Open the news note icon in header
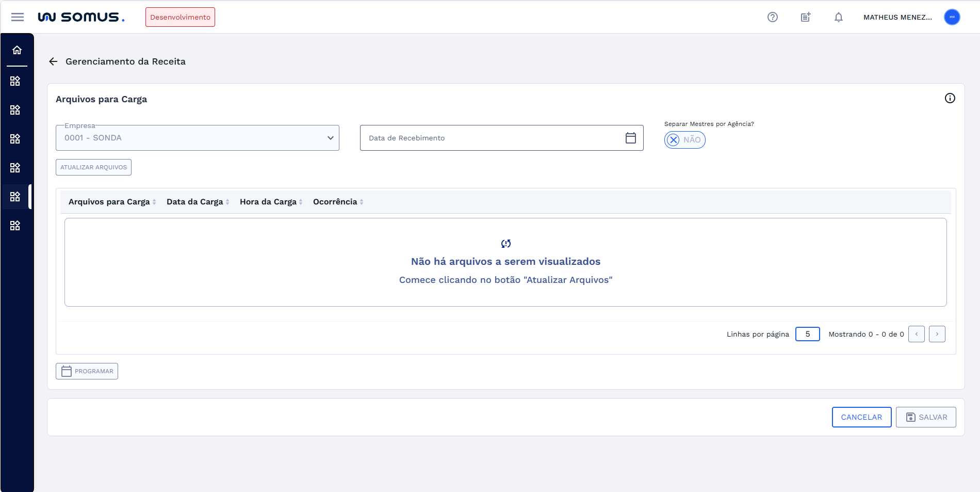The height and width of the screenshot is (492, 980). [x=805, y=17]
